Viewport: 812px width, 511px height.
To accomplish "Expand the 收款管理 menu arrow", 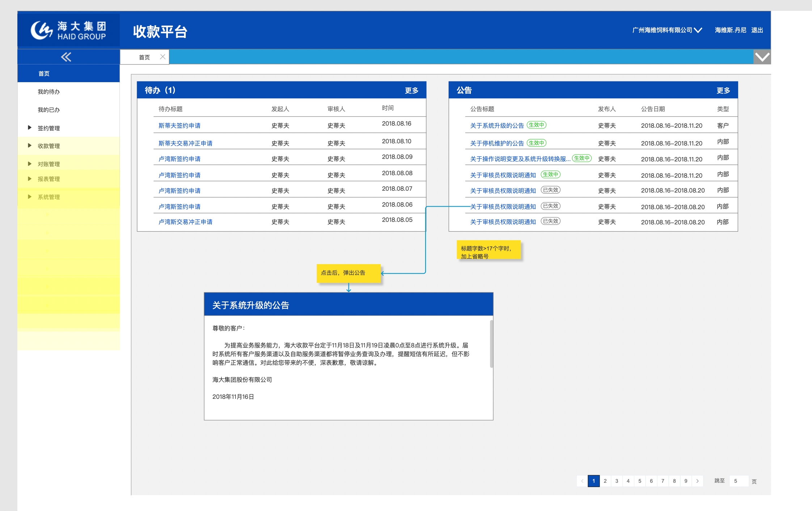I will (x=30, y=145).
